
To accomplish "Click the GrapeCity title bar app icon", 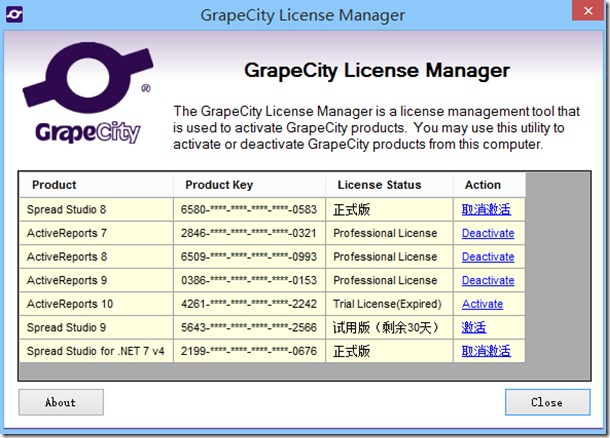I will 14,14.
